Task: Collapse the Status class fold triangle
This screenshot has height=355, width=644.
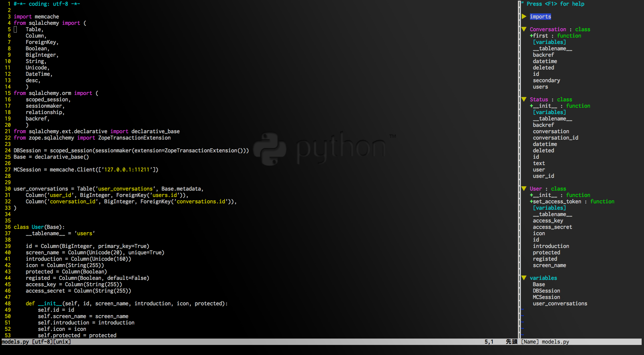Action: click(524, 99)
